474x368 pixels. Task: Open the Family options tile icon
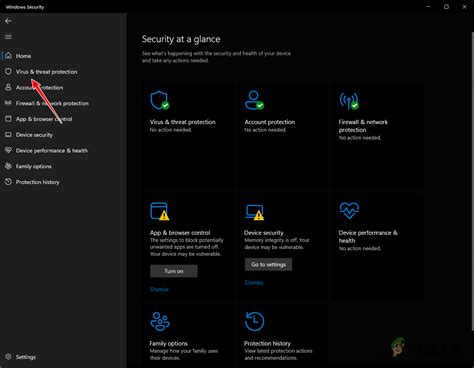(x=160, y=321)
